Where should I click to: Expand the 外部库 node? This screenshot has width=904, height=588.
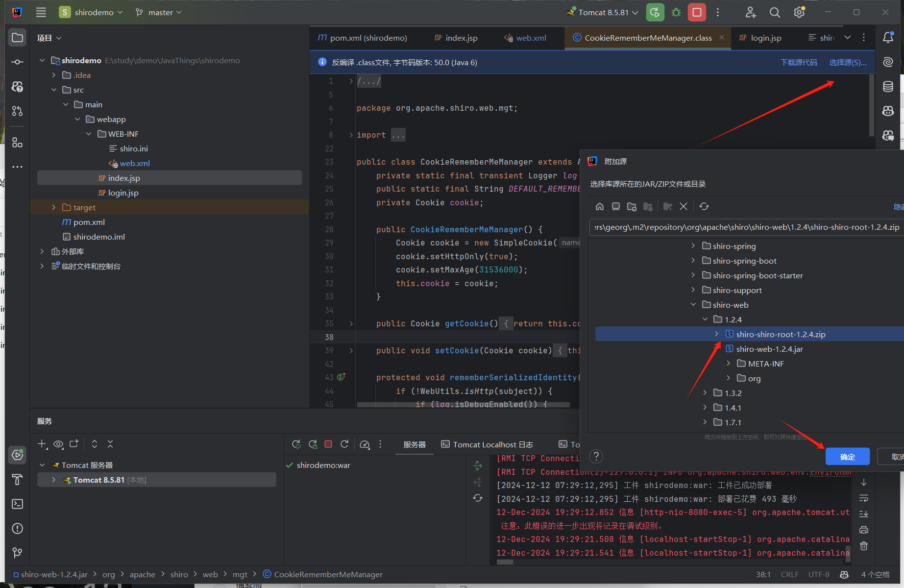tap(42, 251)
